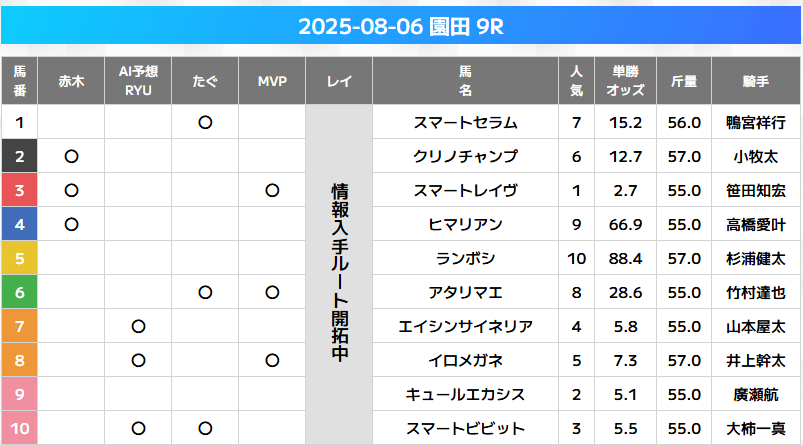Open horse name エイシンサイネリア

click(x=465, y=326)
